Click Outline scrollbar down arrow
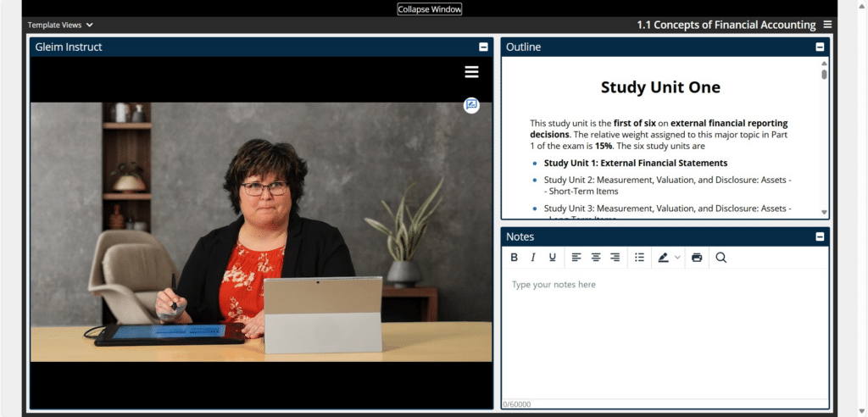This screenshot has width=868, height=417. [824, 213]
